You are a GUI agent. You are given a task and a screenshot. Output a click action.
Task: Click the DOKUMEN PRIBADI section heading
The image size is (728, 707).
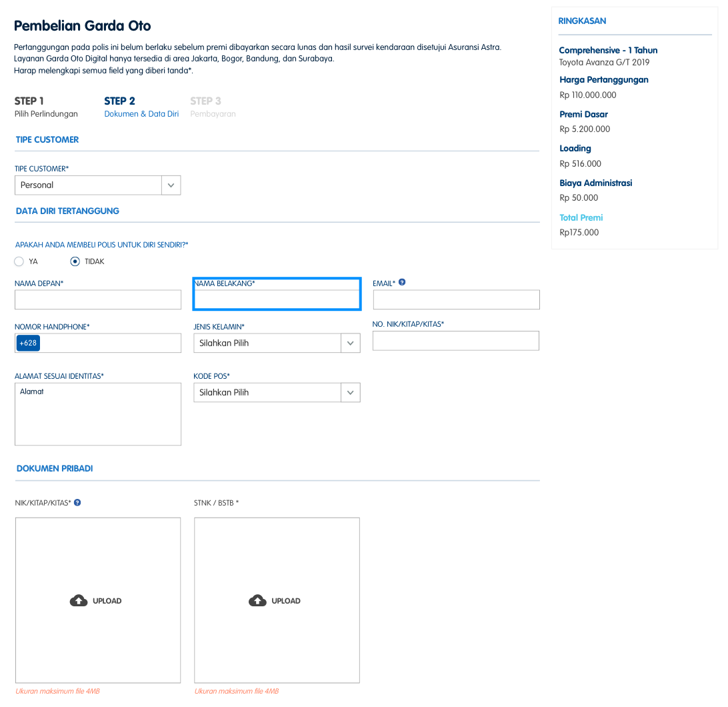click(55, 468)
